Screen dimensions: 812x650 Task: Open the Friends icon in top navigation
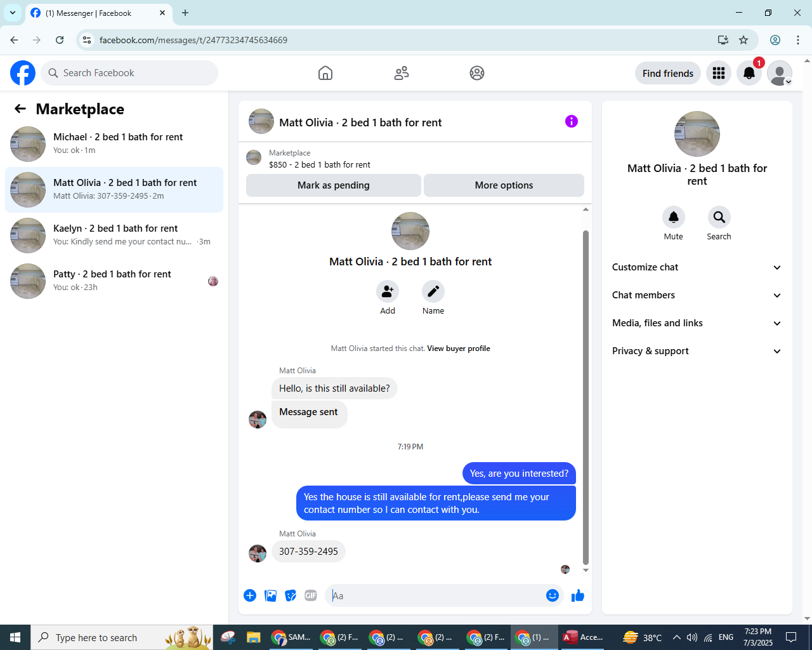coord(402,73)
